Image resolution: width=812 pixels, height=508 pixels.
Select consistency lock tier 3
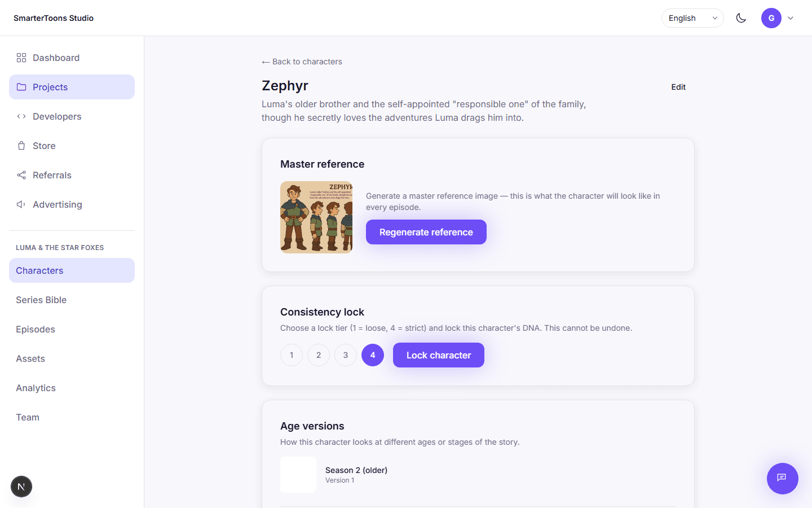(x=346, y=355)
